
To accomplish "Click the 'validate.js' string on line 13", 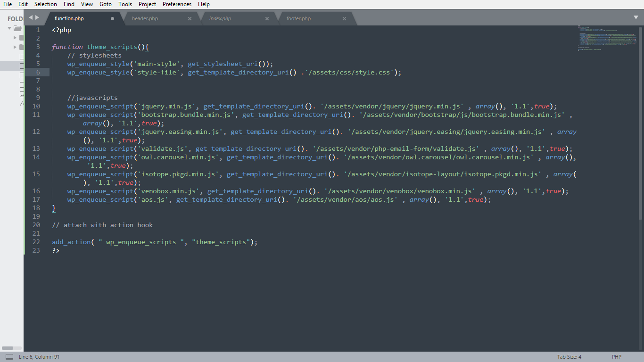I will [x=162, y=148].
